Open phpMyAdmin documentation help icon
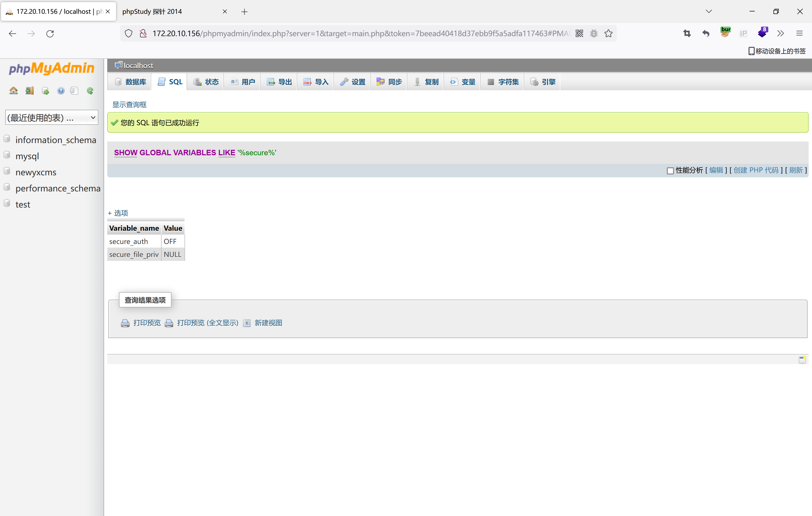The height and width of the screenshot is (516, 812). 61,91
